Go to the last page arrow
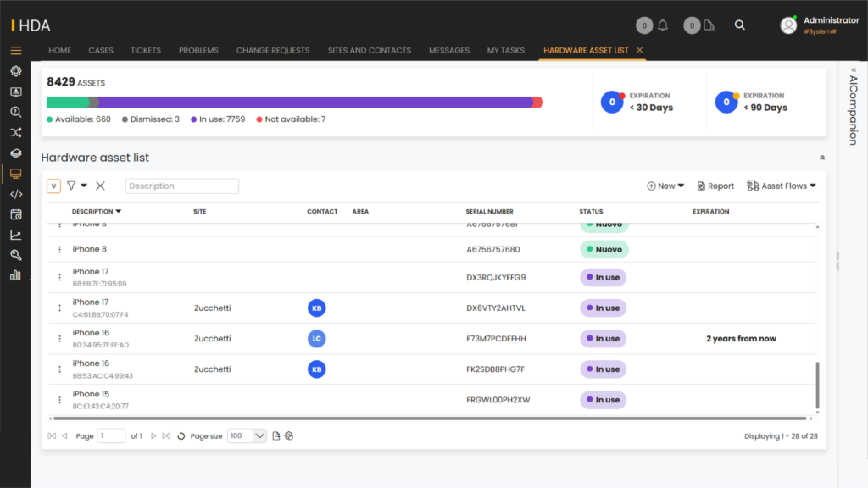The height and width of the screenshot is (488, 868). (166, 436)
